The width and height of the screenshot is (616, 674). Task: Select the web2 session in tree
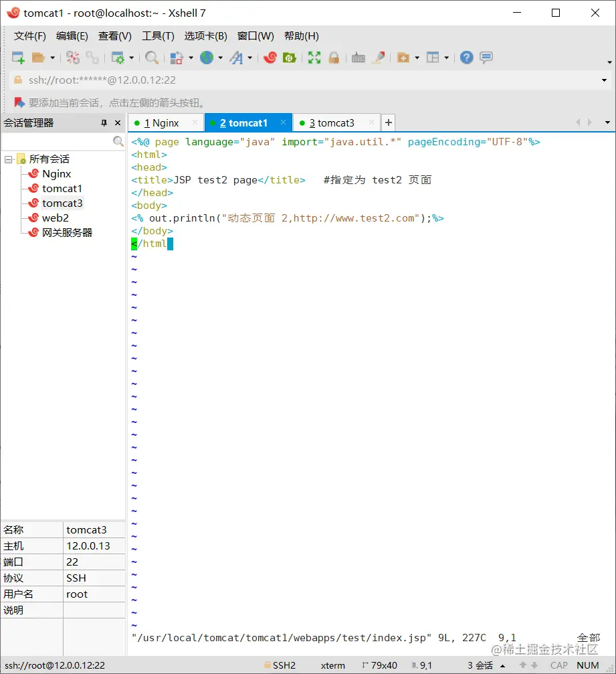pyautogui.click(x=55, y=218)
